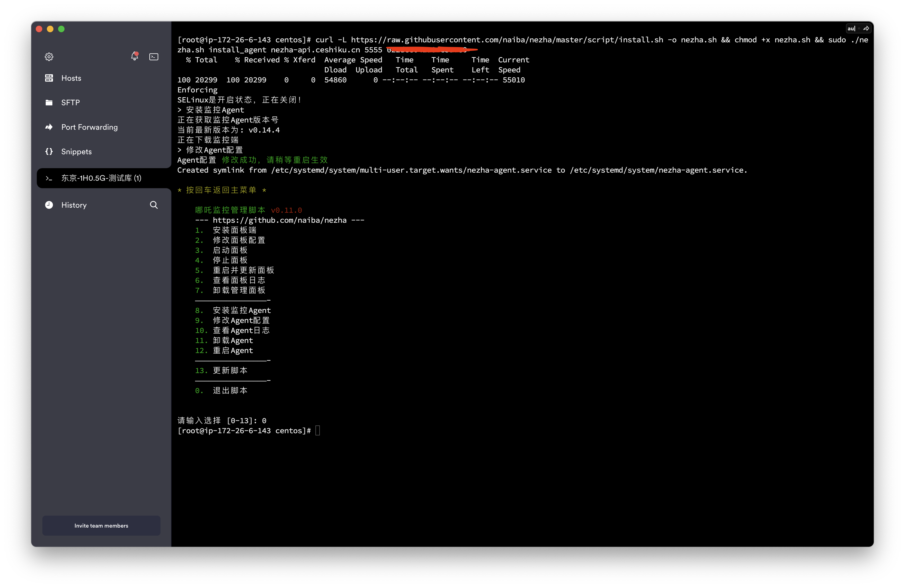Image resolution: width=905 pixels, height=588 pixels.
Task: Click the 'SELinux是开启状态' output line
Action: 239,100
